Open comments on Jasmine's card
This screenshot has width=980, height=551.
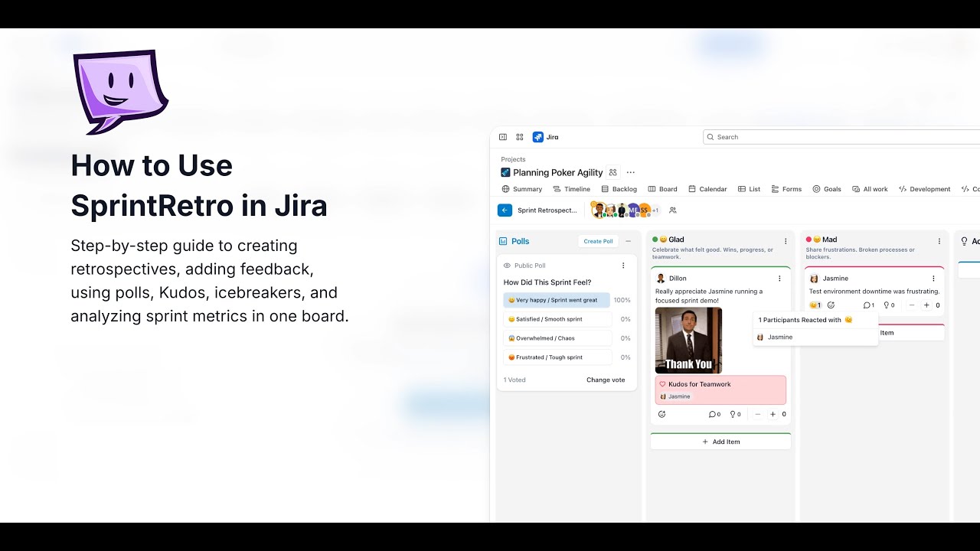[868, 305]
